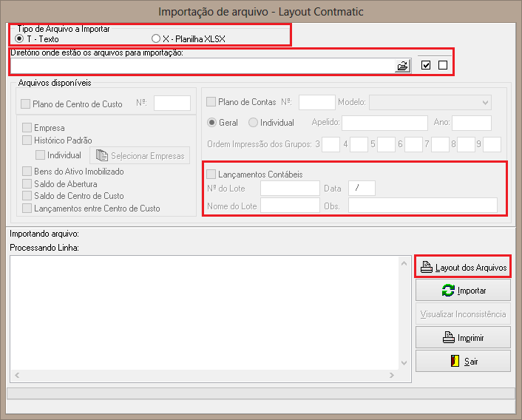Click the import progress bar
This screenshot has width=522, height=420.
click(x=261, y=393)
